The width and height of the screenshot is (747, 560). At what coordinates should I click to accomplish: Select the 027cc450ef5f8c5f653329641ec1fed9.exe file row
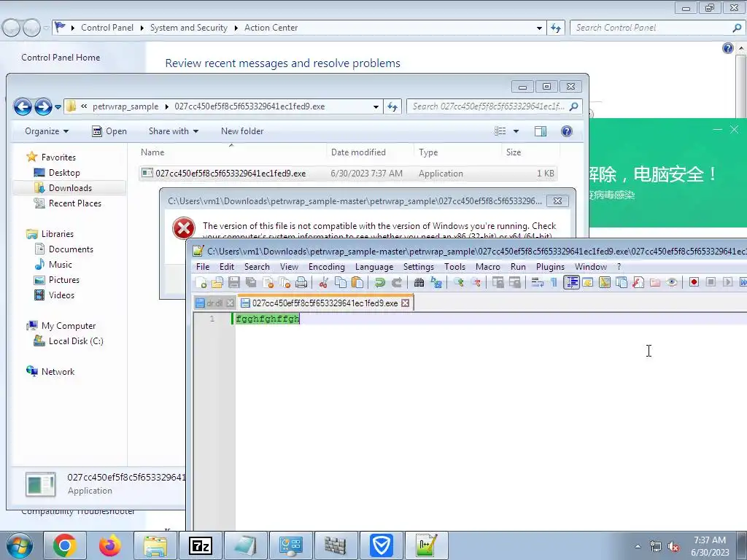[348, 174]
